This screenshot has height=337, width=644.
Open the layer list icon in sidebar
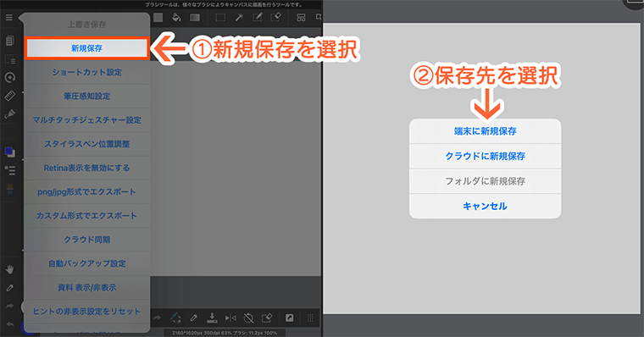[x=10, y=170]
